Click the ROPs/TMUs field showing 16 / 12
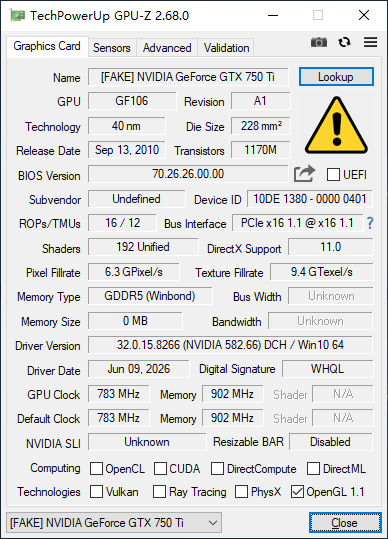This screenshot has height=539, width=388. coord(122,223)
